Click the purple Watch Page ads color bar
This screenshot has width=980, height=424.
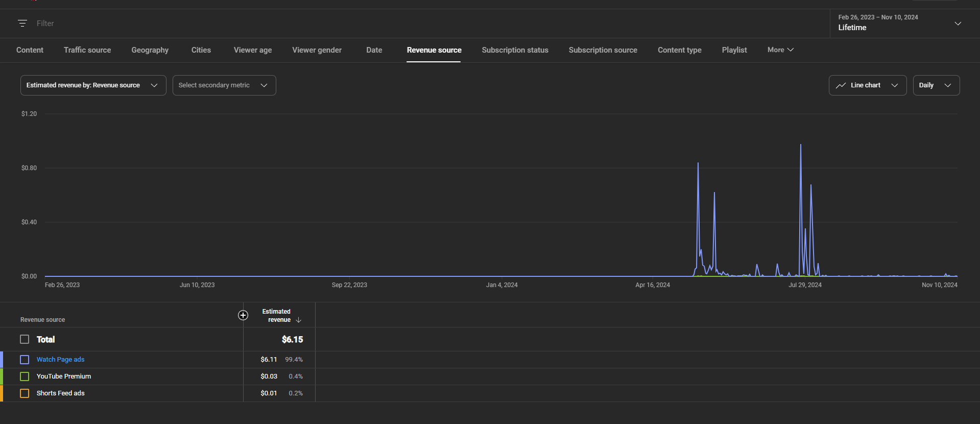click(2, 360)
